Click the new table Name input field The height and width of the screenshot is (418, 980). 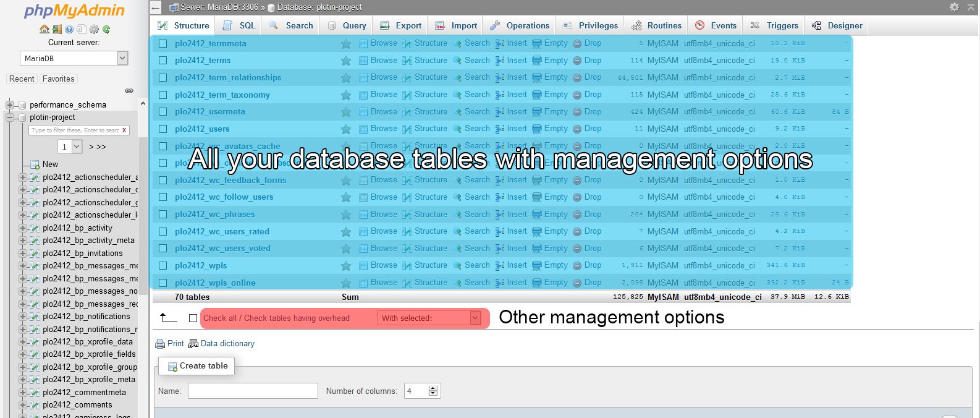click(253, 391)
